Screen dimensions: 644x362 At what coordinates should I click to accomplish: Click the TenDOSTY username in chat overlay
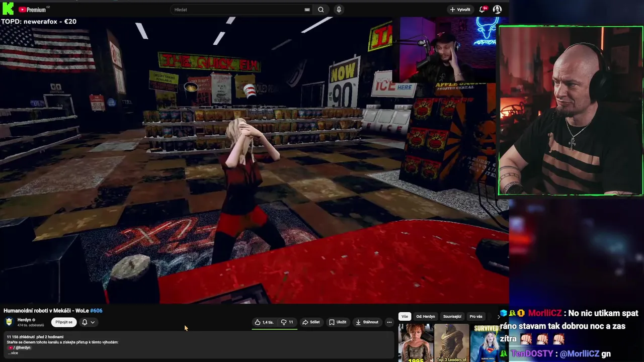(532, 354)
